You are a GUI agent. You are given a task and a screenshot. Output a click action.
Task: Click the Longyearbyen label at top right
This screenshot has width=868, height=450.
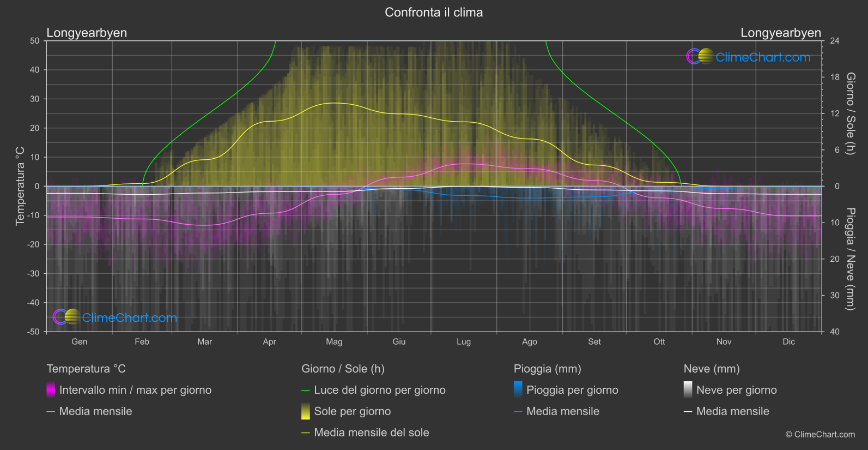(x=781, y=33)
